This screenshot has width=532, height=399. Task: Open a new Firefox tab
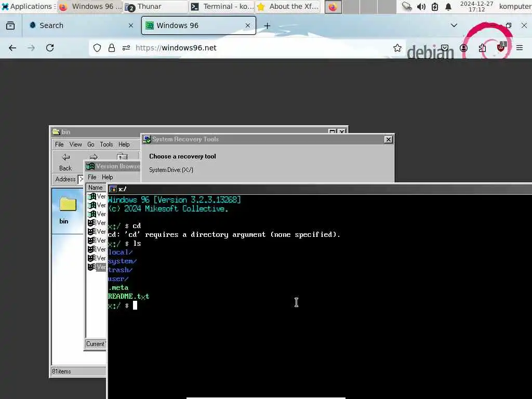click(x=267, y=26)
